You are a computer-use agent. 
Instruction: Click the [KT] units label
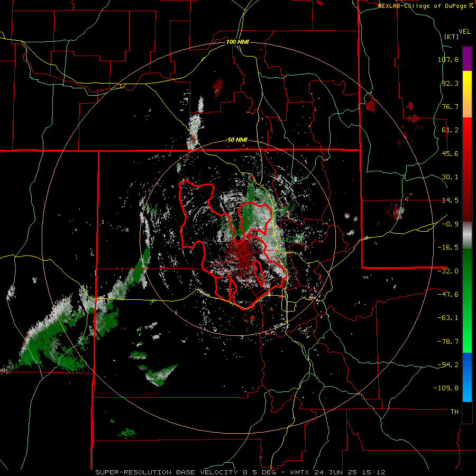451,36
